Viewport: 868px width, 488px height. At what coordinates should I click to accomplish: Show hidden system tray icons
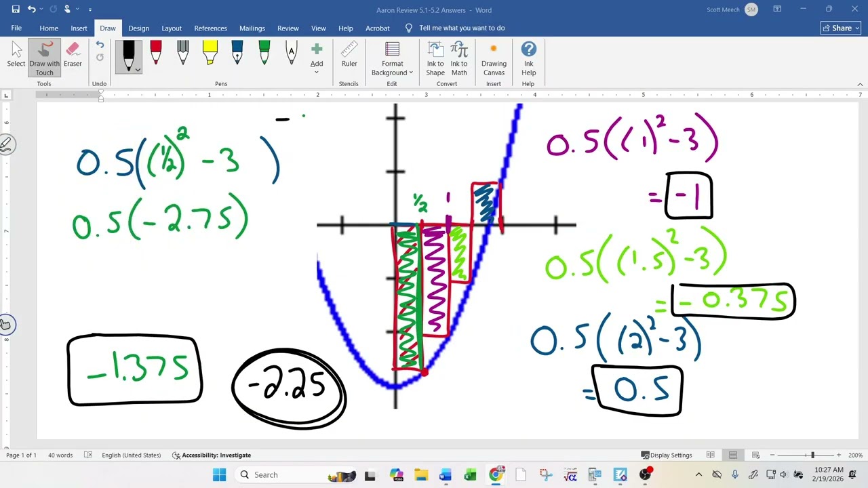click(698, 474)
